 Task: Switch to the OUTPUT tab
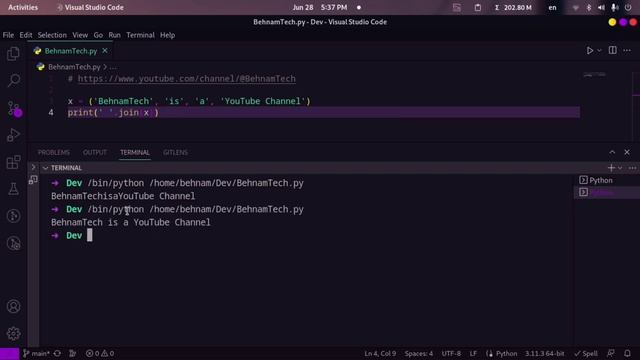pyautogui.click(x=95, y=152)
